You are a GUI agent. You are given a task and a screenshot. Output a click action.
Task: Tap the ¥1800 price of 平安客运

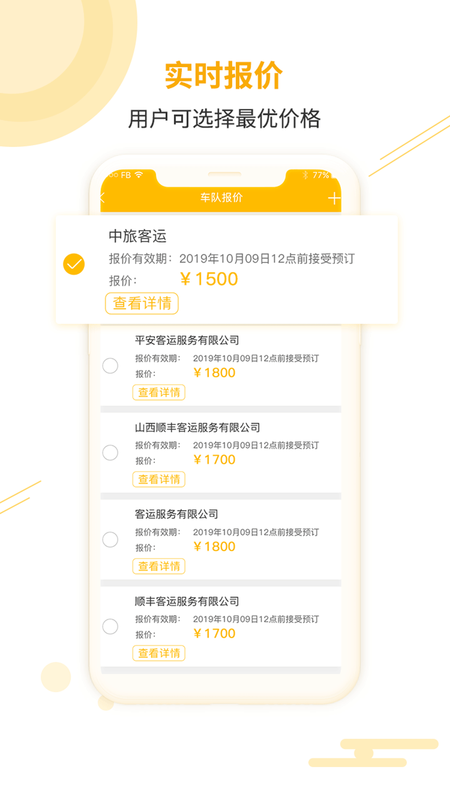214,372
